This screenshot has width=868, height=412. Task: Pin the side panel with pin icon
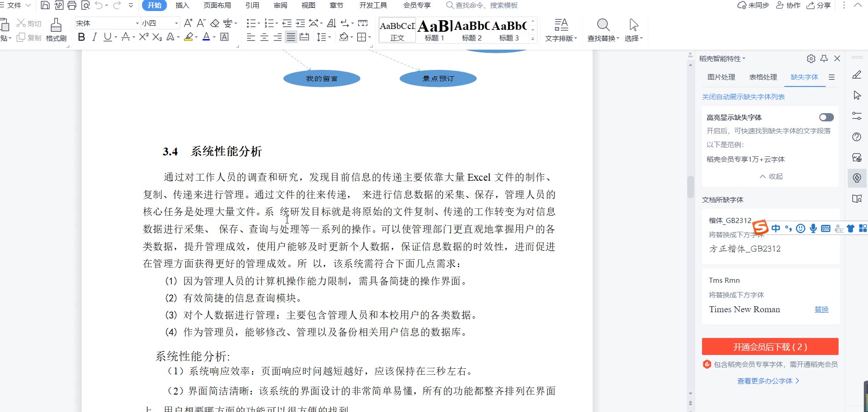click(x=824, y=58)
